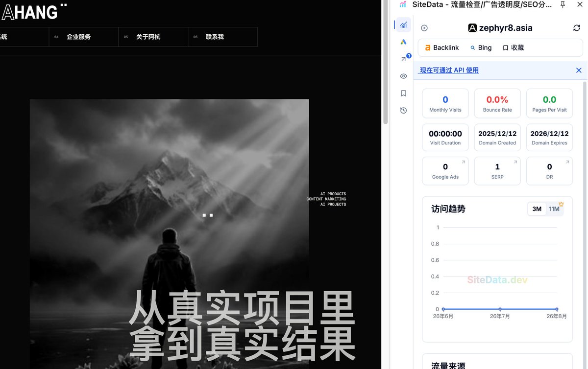Open the traffic analytics sidebar tab
The height and width of the screenshot is (369, 588).
403,24
